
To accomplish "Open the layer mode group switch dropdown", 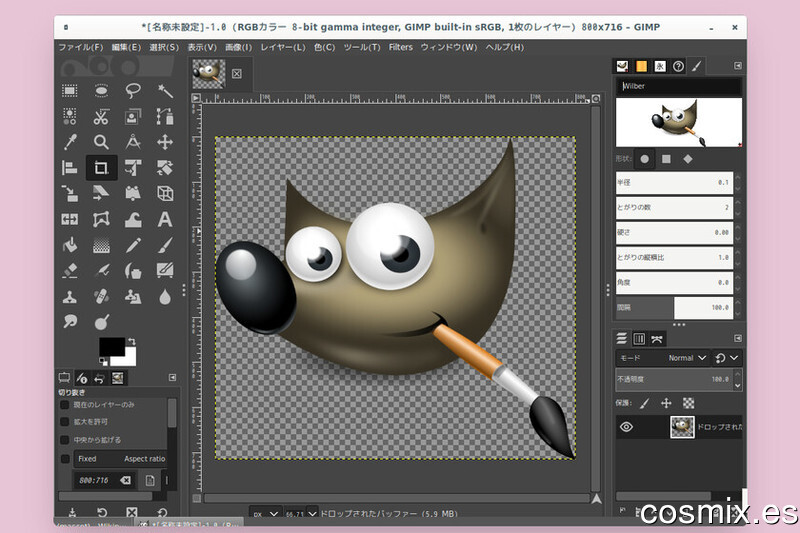I will pyautogui.click(x=727, y=358).
